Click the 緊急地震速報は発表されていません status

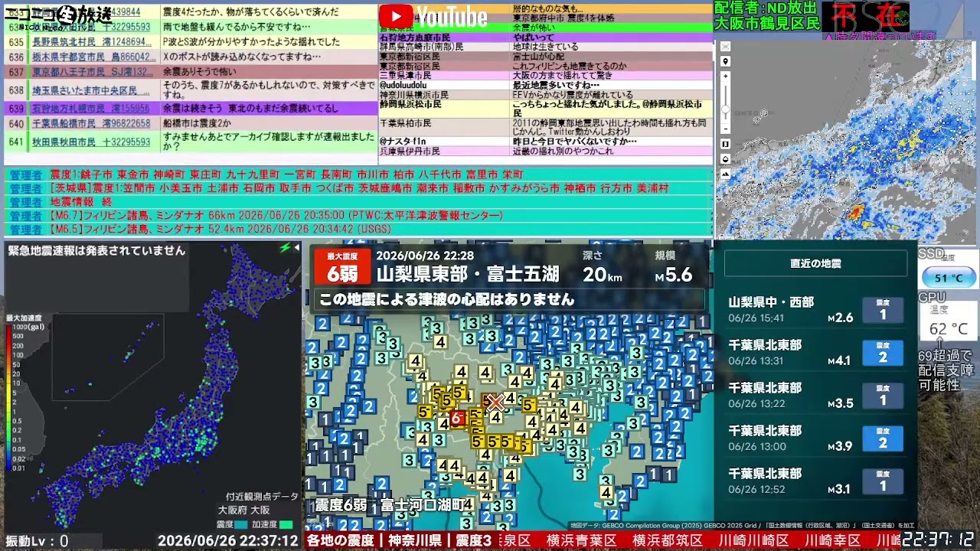(96, 250)
